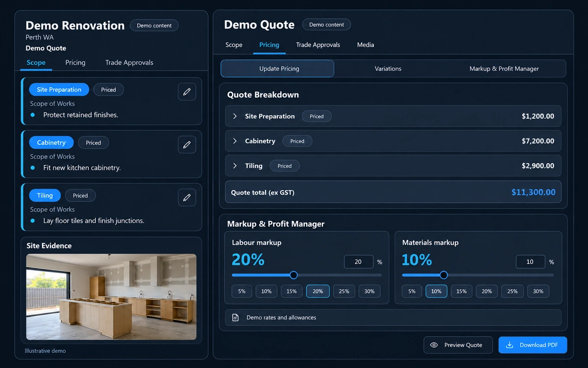Screen dimensions: 588x368
Task: Open Scope tab in left panel
Action: point(36,63)
